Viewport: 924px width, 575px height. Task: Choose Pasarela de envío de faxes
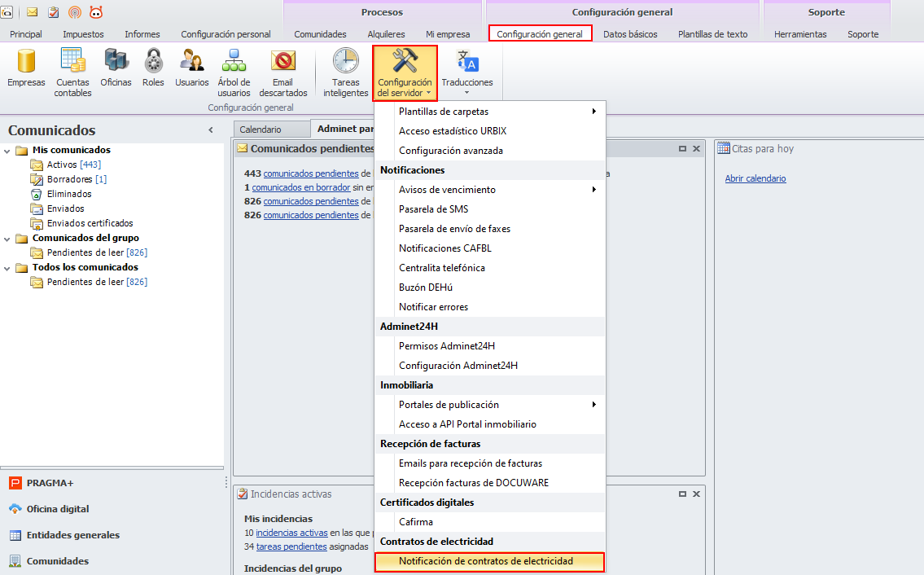pyautogui.click(x=490, y=229)
